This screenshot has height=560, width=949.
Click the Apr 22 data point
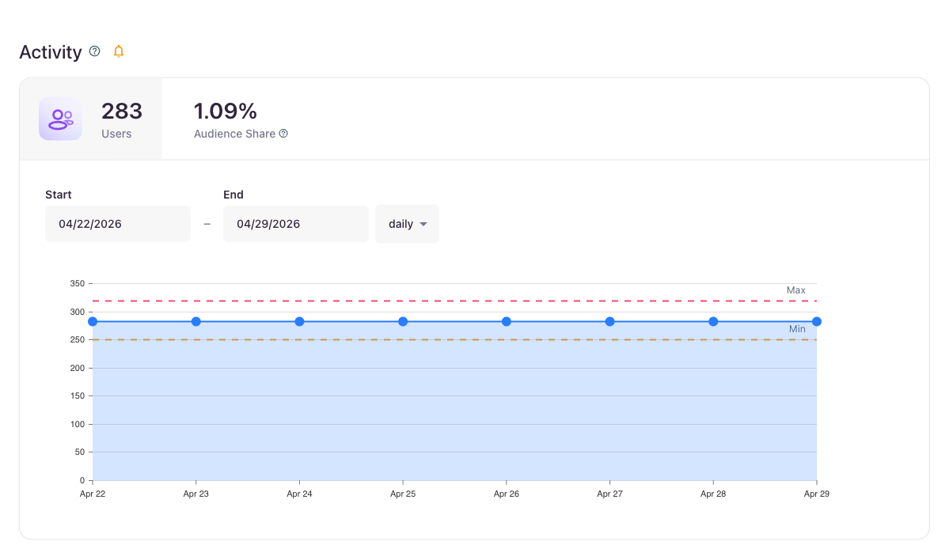[93, 322]
